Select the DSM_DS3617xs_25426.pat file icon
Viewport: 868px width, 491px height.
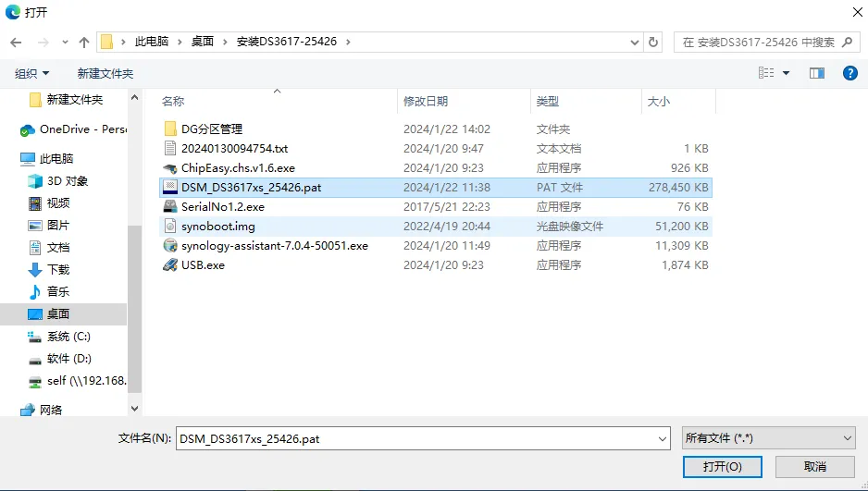(x=170, y=187)
